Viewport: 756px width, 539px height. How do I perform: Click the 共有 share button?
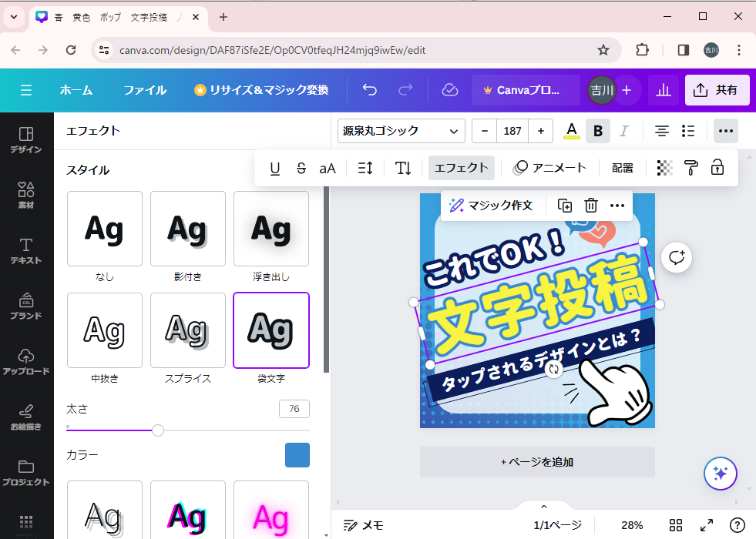click(717, 90)
